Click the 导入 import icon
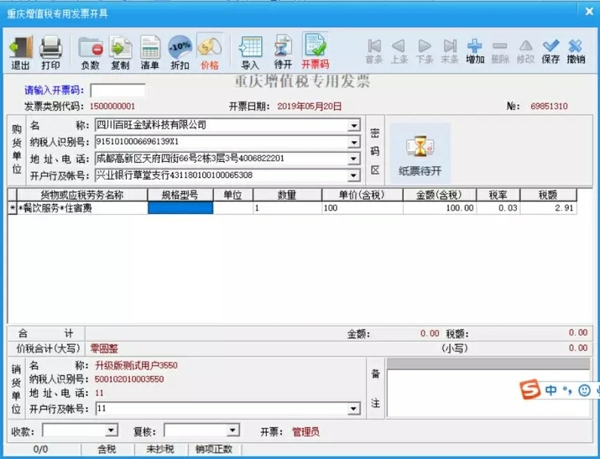Image resolution: width=600 pixels, height=459 pixels. (x=250, y=50)
